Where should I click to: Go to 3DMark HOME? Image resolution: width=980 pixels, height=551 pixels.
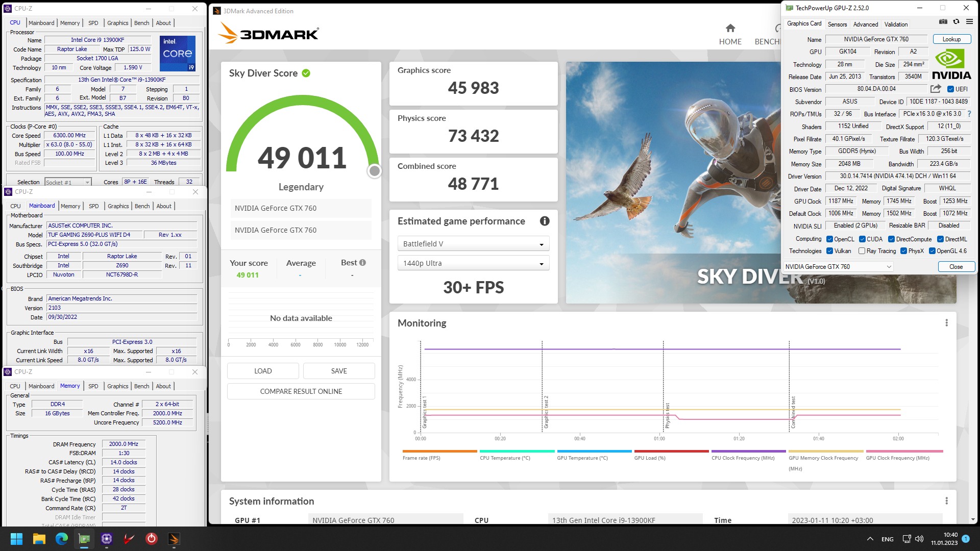[730, 35]
